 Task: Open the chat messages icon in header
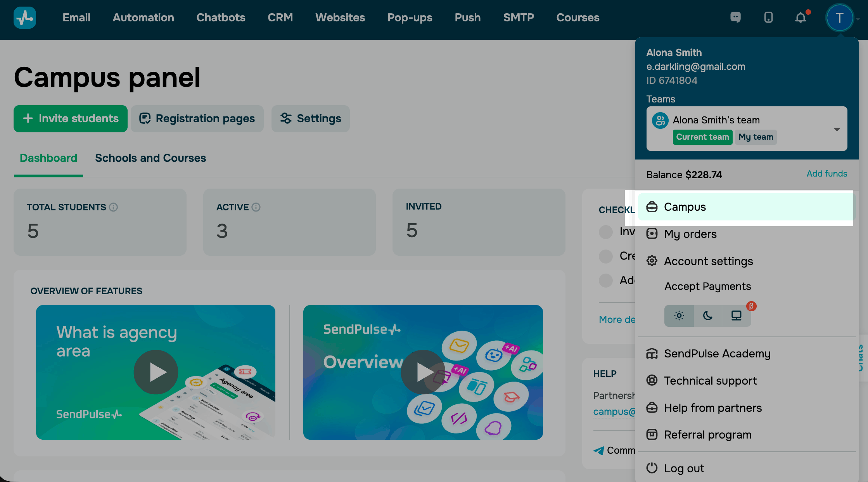point(735,17)
